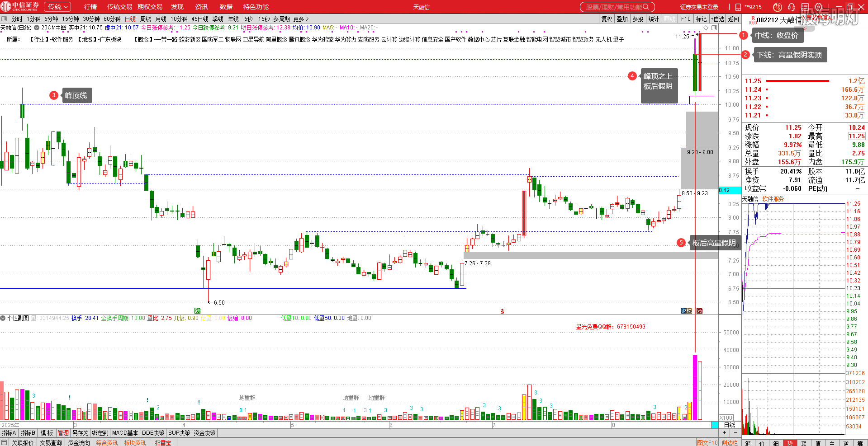Switch to 60分钟 period
The height and width of the screenshot is (446, 868).
tap(112, 19)
